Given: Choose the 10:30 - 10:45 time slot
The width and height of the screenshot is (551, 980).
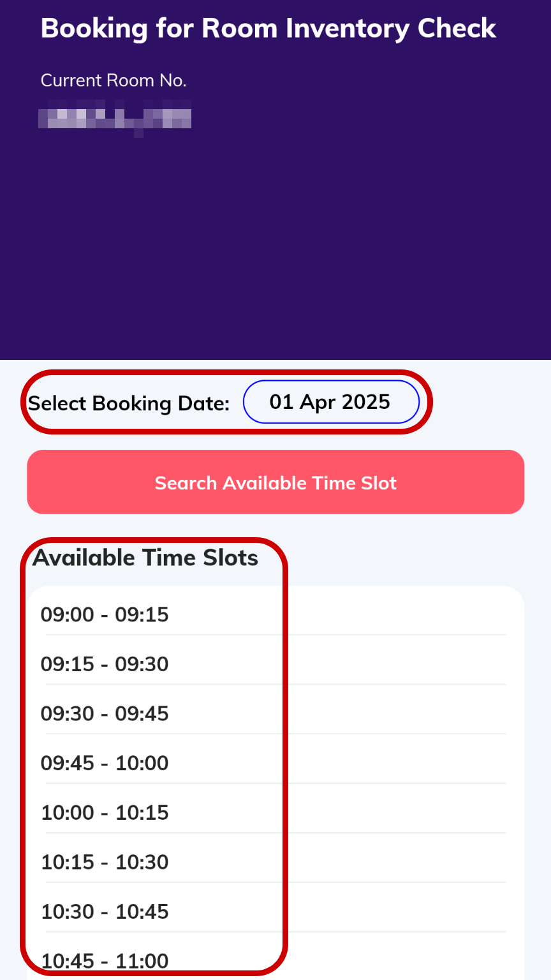Looking at the screenshot, I should [105, 912].
